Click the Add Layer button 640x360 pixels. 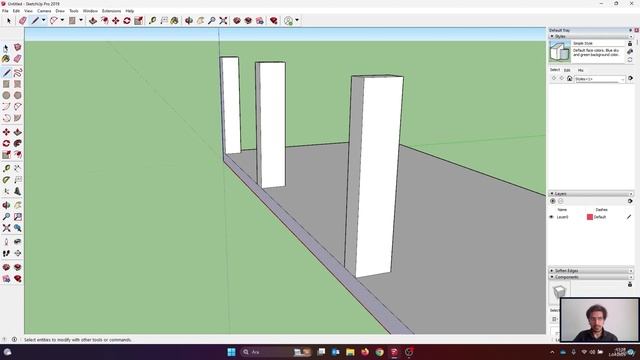click(x=553, y=201)
